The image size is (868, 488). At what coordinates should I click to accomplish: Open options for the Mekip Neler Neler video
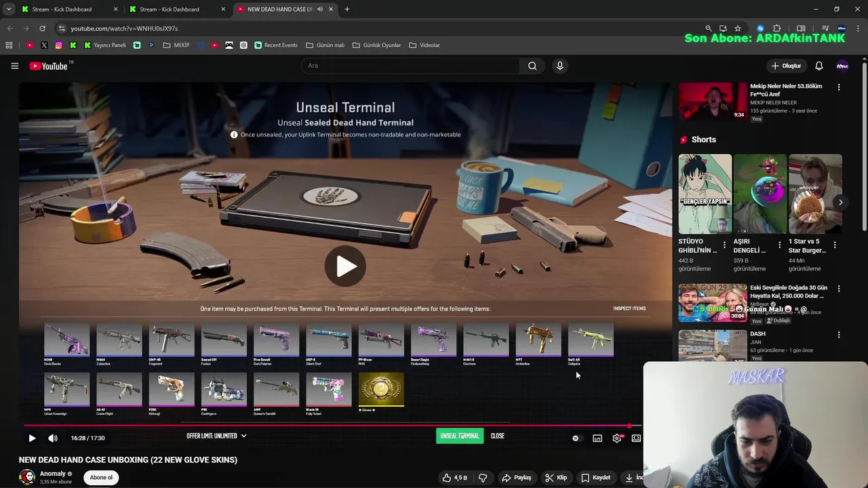(839, 87)
